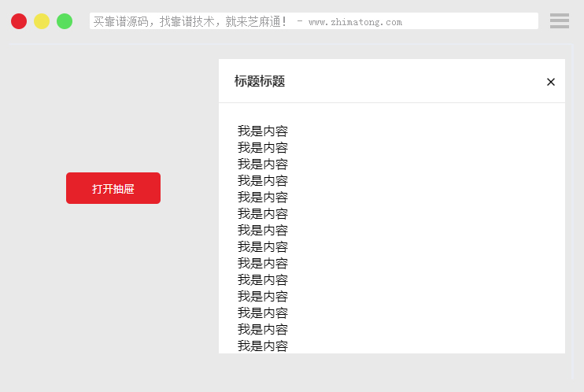Open the hamburger menu in the browser bar
The image size is (584, 392).
(559, 21)
